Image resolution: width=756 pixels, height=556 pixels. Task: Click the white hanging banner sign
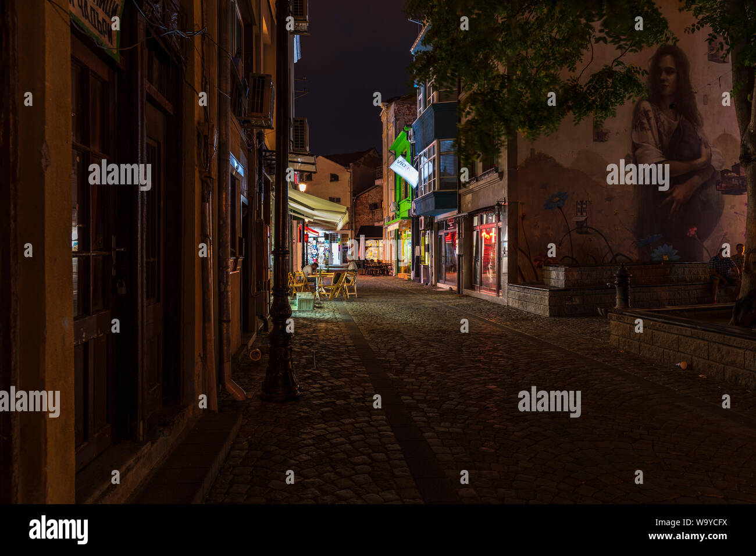click(x=404, y=170)
